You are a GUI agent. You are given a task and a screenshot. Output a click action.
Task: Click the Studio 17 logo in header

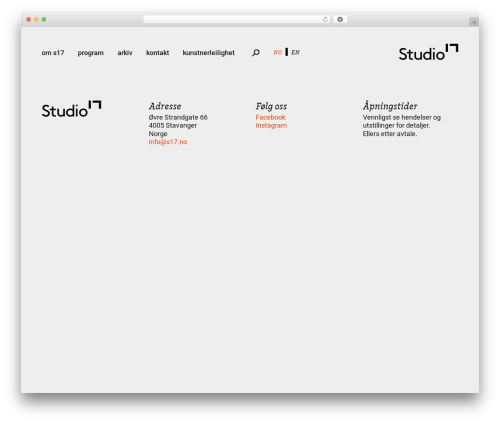429,52
